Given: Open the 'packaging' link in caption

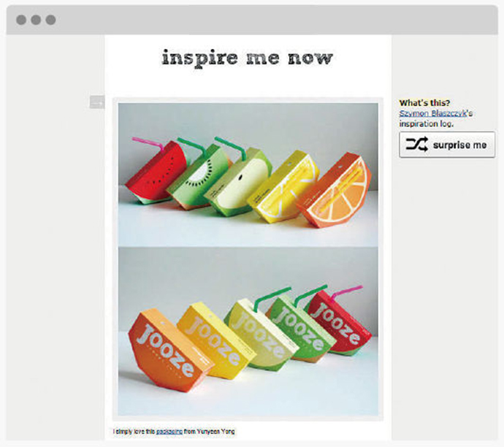Looking at the screenshot, I should (169, 432).
